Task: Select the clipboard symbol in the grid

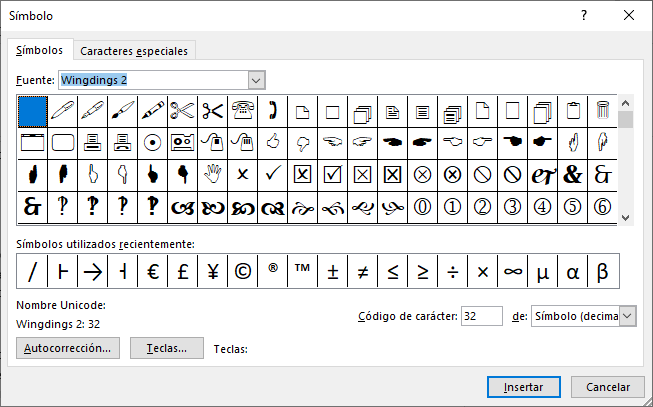Action: (573, 110)
